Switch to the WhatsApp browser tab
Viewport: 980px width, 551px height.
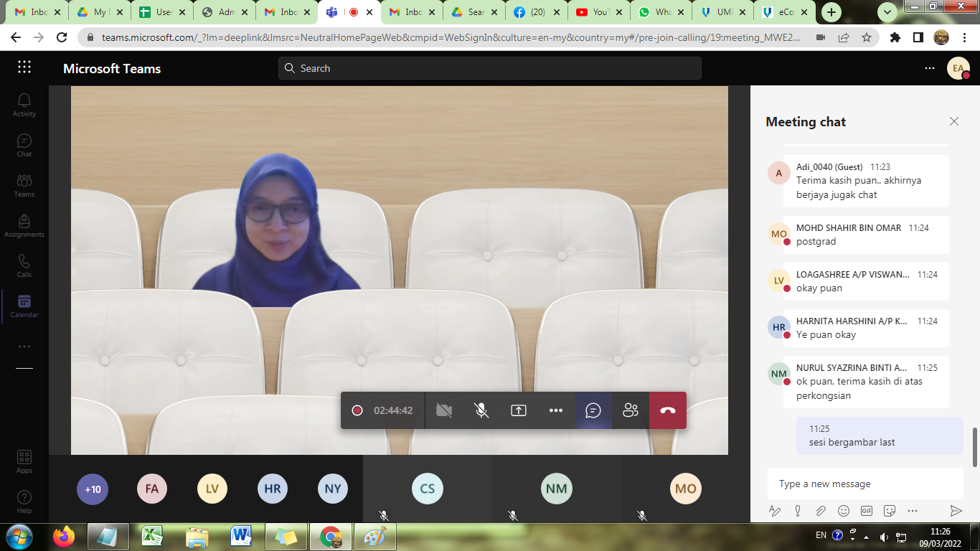[661, 12]
